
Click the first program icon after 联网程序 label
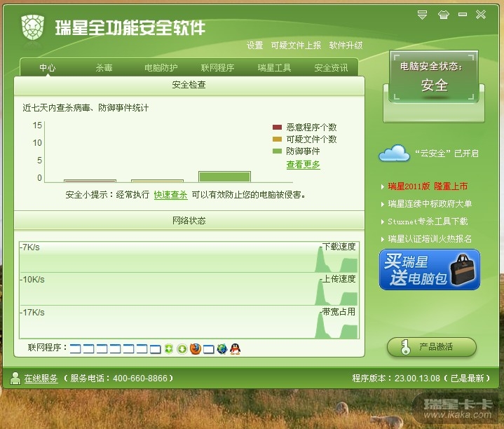(75, 349)
